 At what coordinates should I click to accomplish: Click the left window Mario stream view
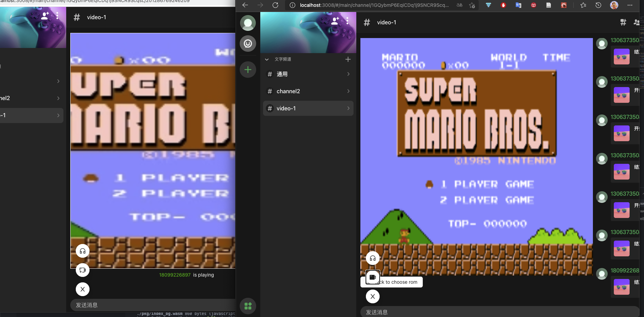click(153, 151)
